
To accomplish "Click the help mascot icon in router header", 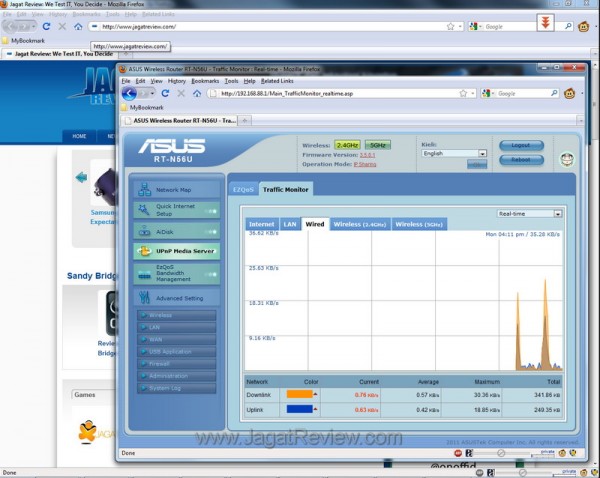I will tap(567, 159).
